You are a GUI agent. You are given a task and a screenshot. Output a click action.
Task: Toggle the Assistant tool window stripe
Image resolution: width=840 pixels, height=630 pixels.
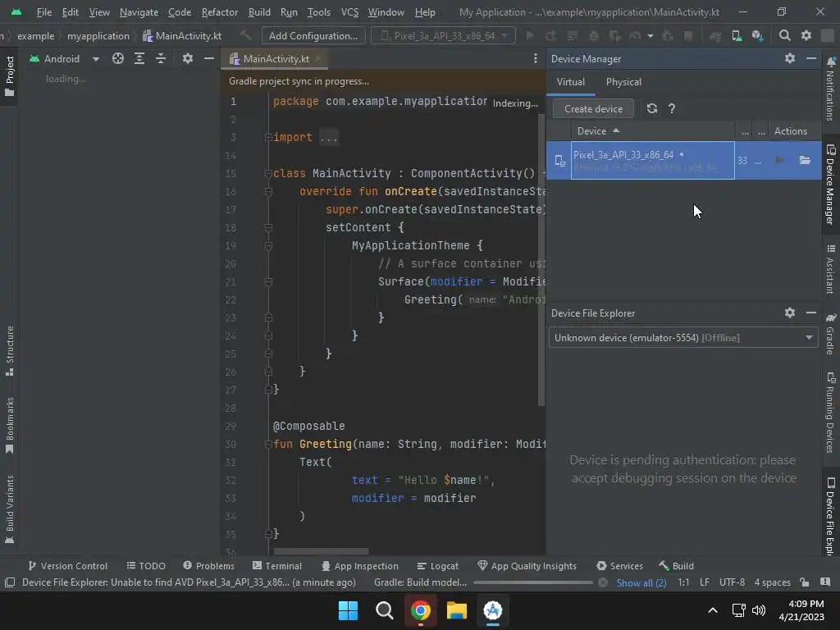tap(830, 269)
